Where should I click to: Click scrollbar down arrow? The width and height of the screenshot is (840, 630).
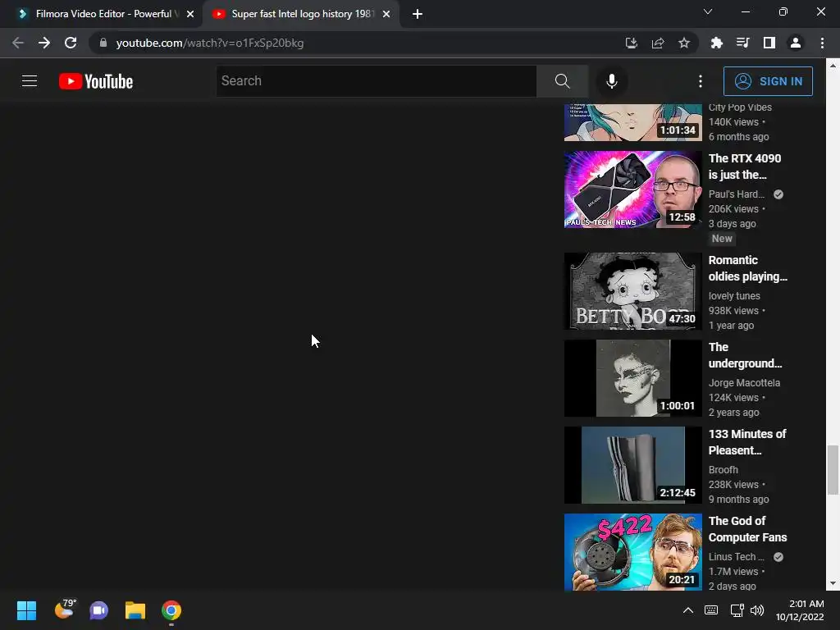833,583
